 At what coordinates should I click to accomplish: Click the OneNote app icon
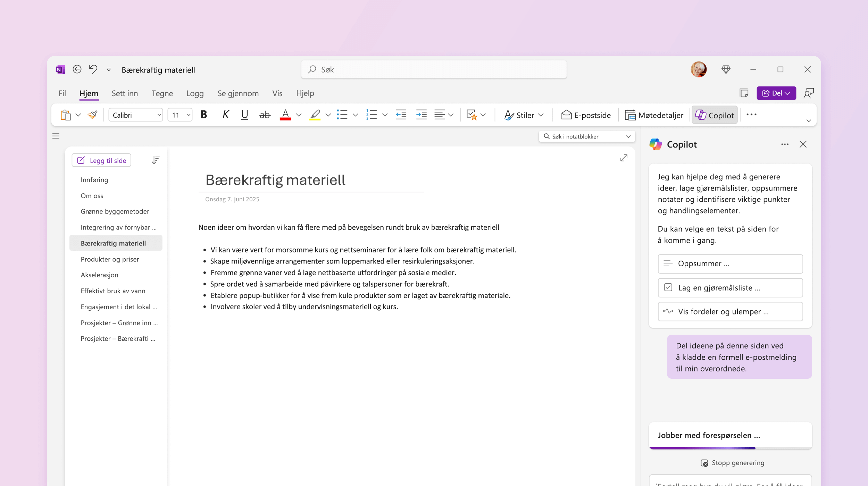coord(60,69)
